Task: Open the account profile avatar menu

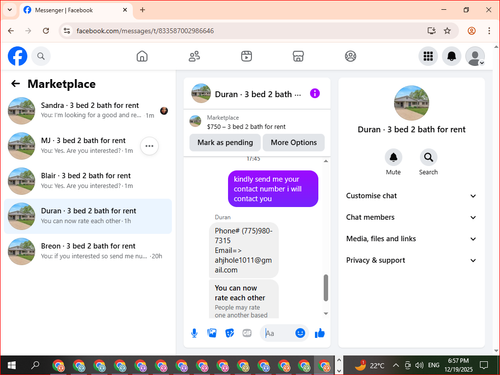Action: [x=475, y=56]
